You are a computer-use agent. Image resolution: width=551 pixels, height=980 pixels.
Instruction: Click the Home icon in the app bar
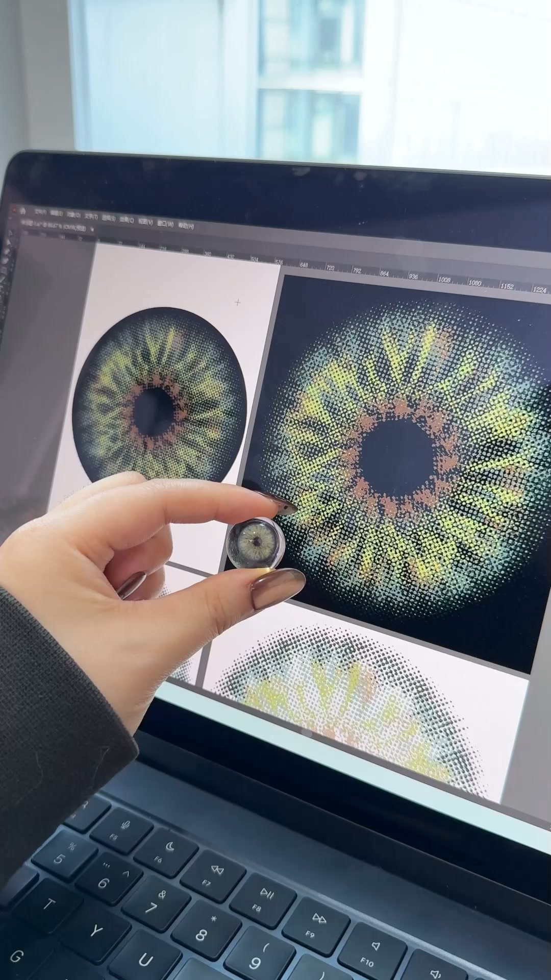tap(22, 210)
